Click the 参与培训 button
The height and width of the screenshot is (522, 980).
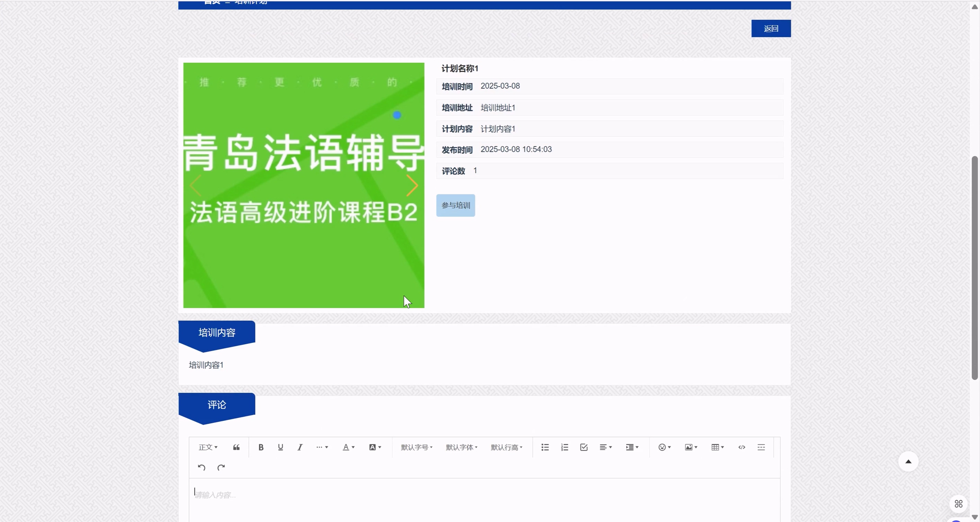tap(455, 205)
